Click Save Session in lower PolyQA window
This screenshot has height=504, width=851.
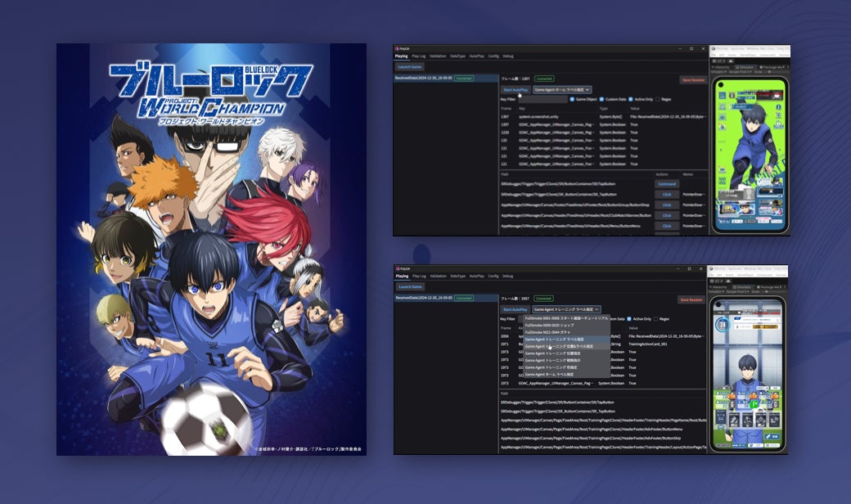tap(691, 299)
